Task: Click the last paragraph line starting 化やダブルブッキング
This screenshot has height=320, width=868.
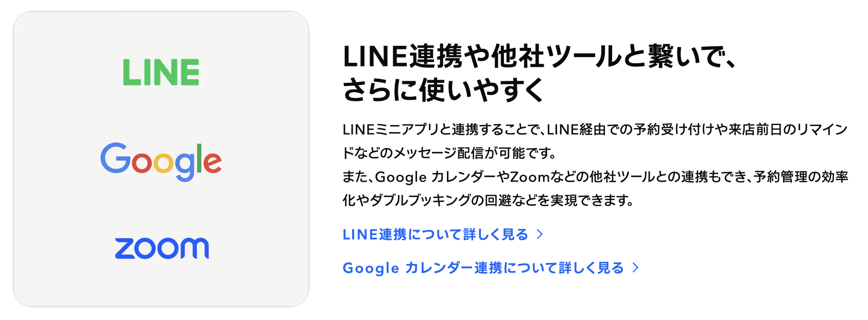Action: pyautogui.click(x=488, y=200)
